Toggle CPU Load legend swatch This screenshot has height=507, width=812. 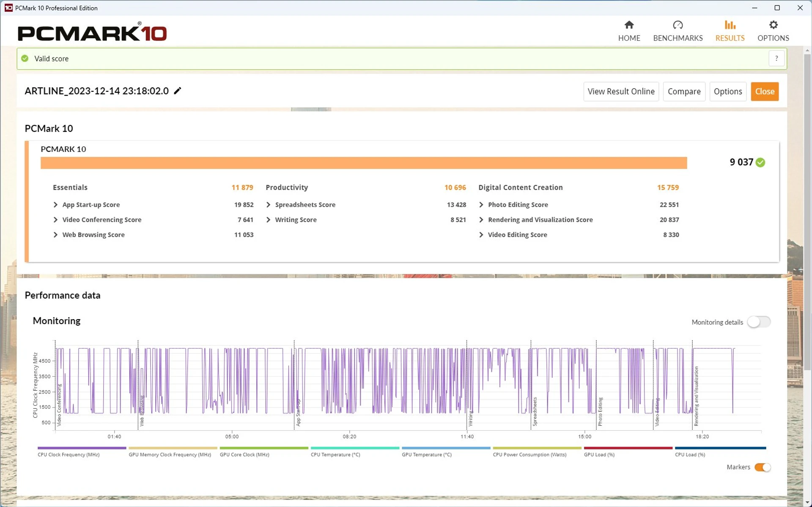click(x=720, y=448)
